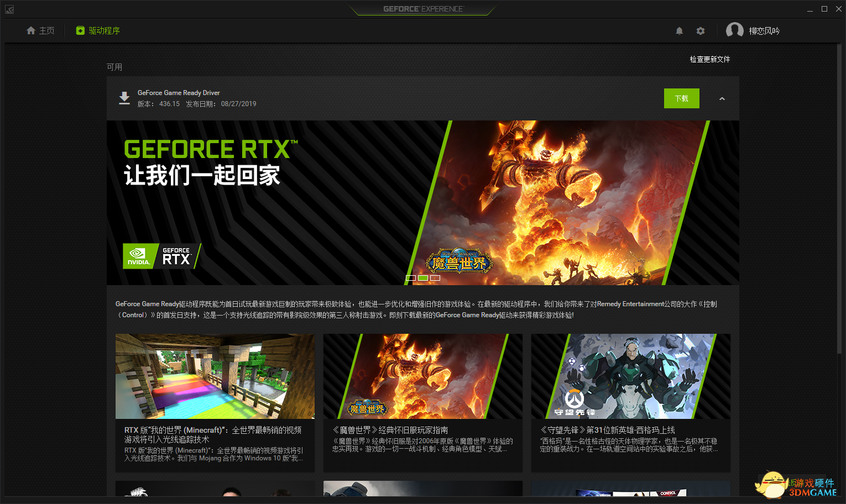Click the NVIDIA logo in title bar
The width and height of the screenshot is (846, 504).
(9, 9)
